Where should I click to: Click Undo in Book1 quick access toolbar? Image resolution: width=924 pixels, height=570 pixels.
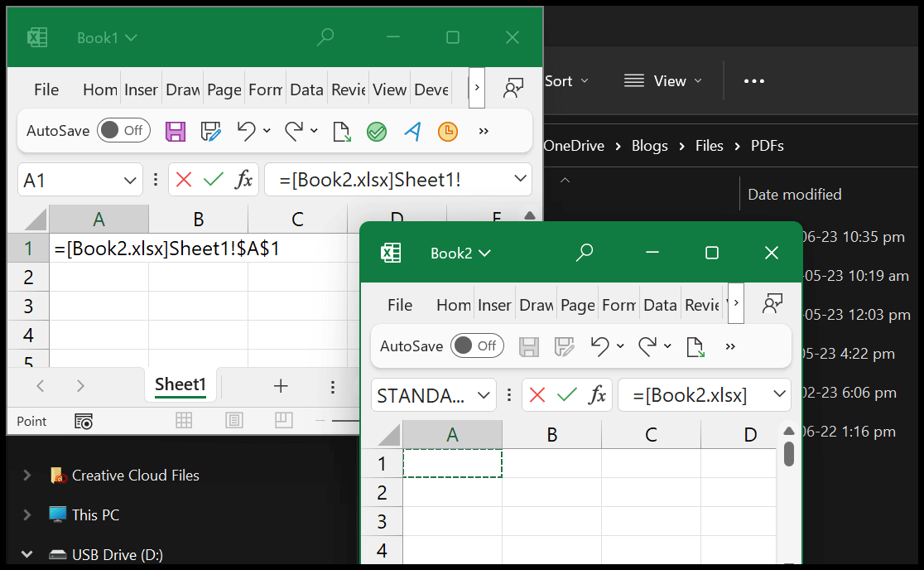tap(247, 131)
